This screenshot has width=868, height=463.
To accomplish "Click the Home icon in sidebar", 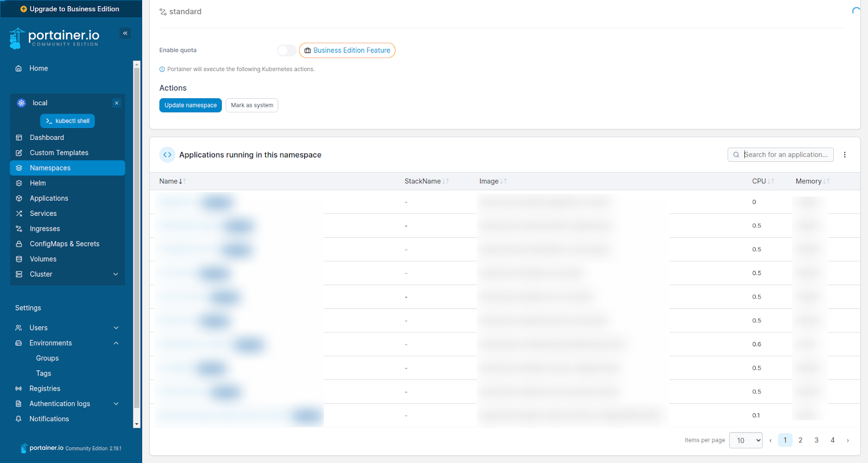I will coord(19,68).
